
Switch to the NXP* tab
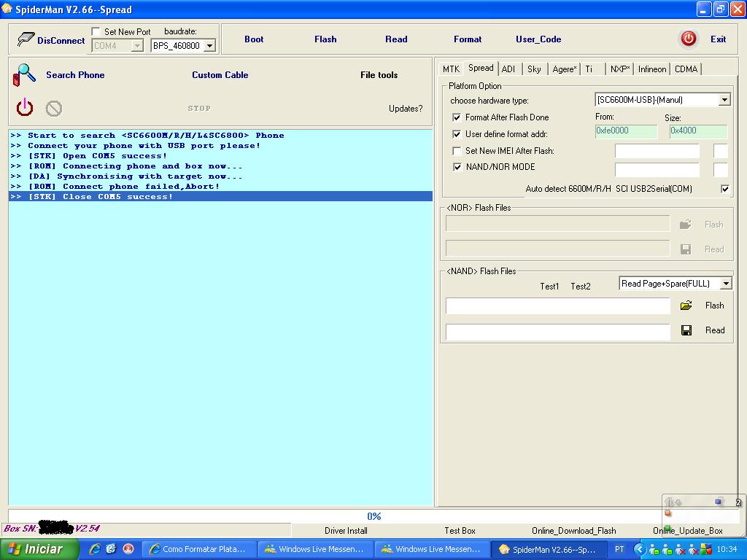pyautogui.click(x=620, y=69)
